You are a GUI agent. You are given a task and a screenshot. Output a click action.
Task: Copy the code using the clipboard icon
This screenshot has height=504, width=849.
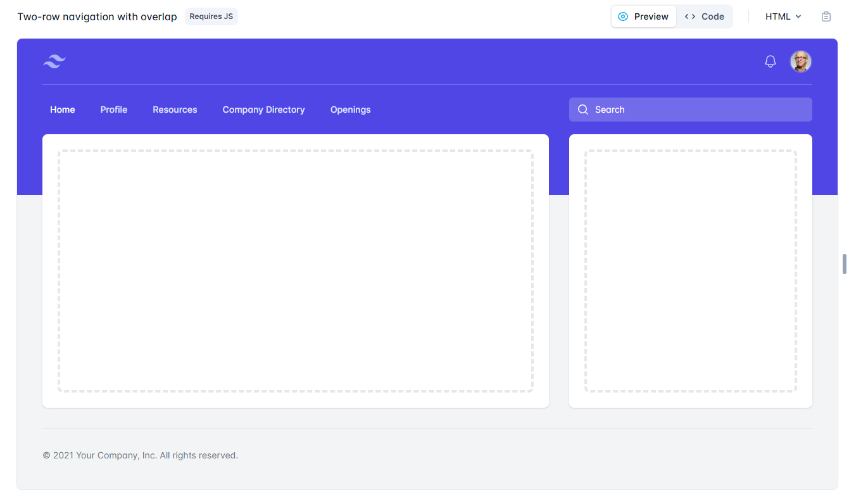826,16
